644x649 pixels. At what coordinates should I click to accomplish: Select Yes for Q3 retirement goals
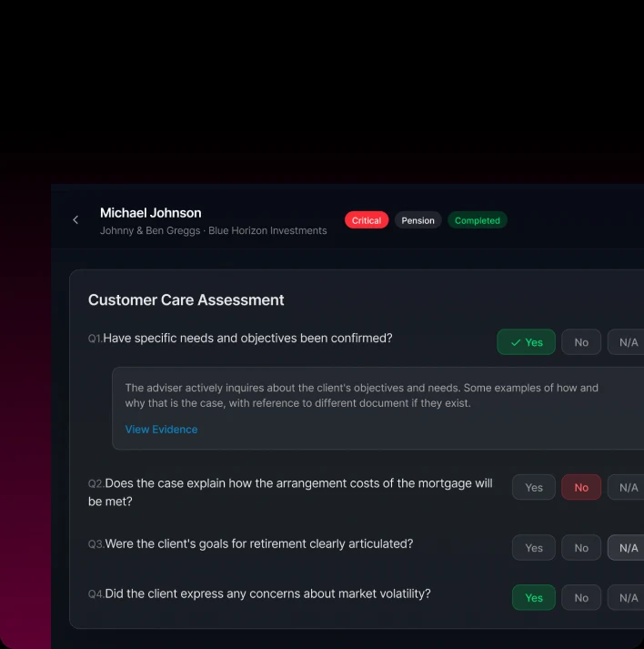coord(534,548)
